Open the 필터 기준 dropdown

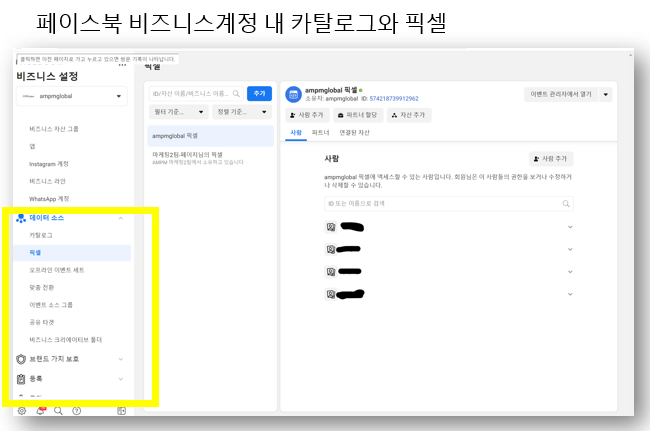point(179,112)
